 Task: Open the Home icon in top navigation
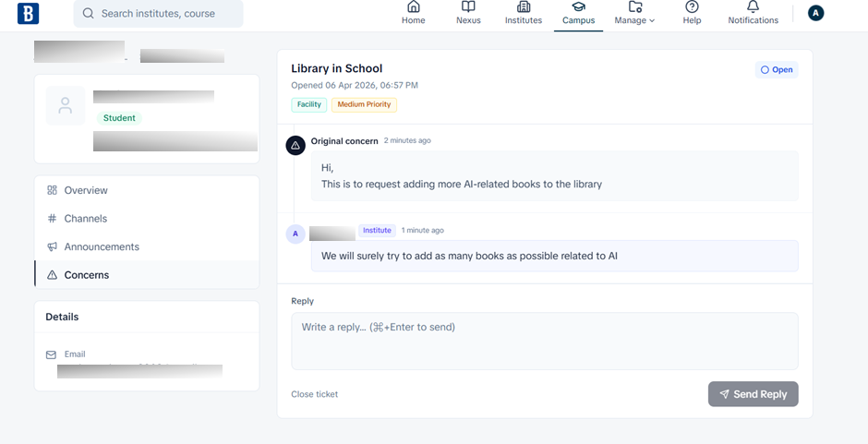tap(413, 7)
